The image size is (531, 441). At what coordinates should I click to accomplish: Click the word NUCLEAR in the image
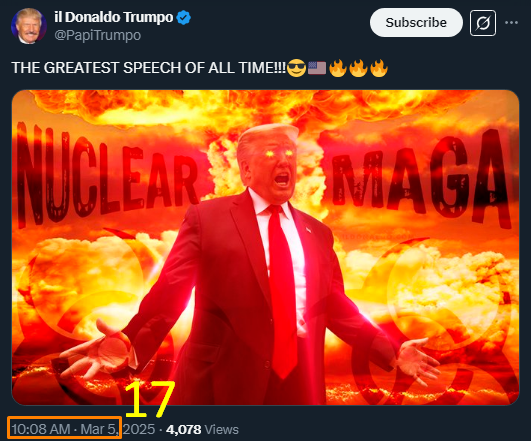click(108, 173)
